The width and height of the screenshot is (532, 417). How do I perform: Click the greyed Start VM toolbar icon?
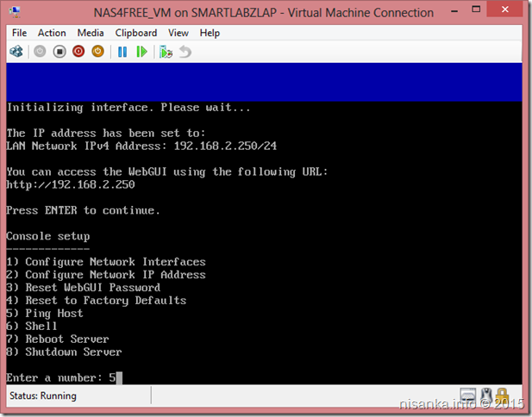pos(40,52)
